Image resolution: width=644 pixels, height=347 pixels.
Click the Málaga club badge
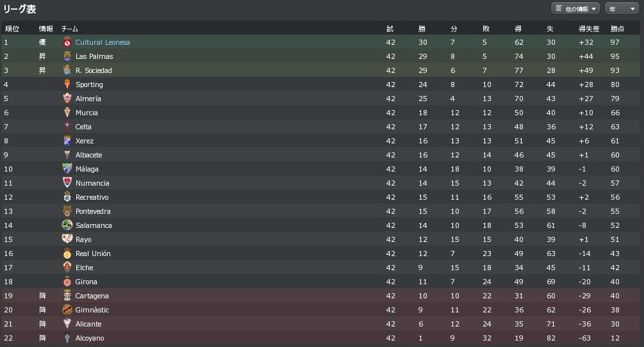click(x=67, y=169)
